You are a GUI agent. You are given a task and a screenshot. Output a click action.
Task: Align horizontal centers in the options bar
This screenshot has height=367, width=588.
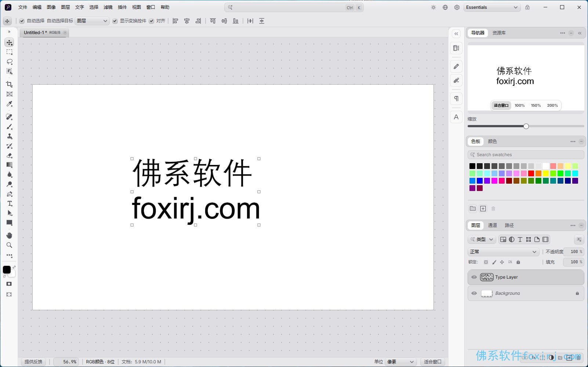click(187, 21)
